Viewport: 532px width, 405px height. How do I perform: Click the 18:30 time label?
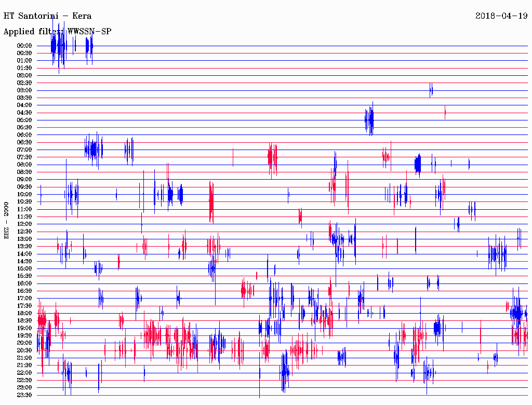tap(24, 321)
